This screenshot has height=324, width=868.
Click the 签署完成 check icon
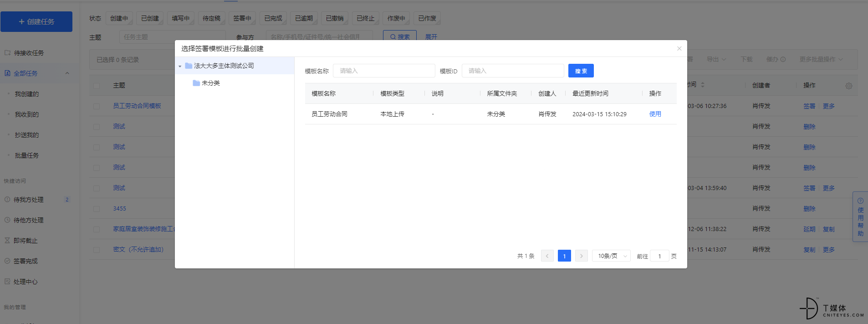click(7, 261)
